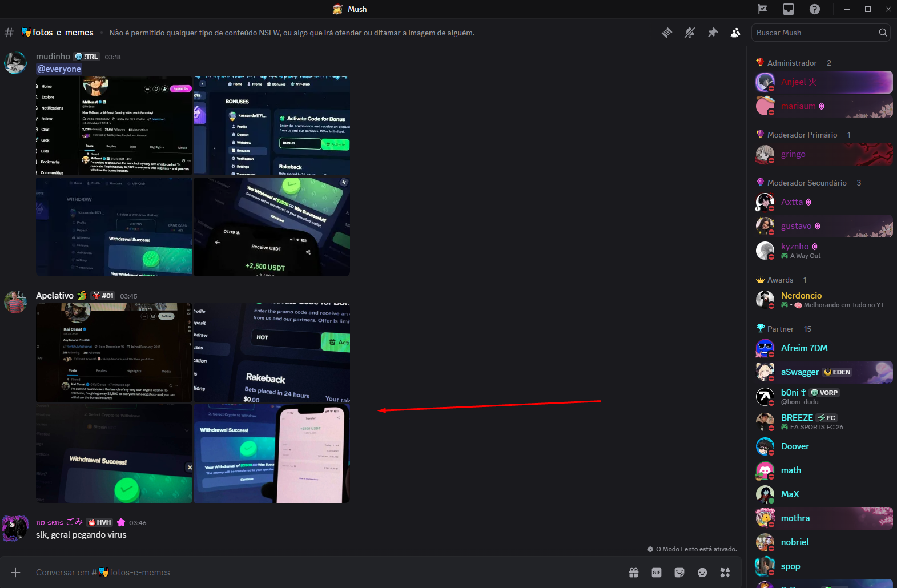Click the username of the 03:46 message
Image resolution: width=897 pixels, height=588 pixels.
[x=59, y=522]
